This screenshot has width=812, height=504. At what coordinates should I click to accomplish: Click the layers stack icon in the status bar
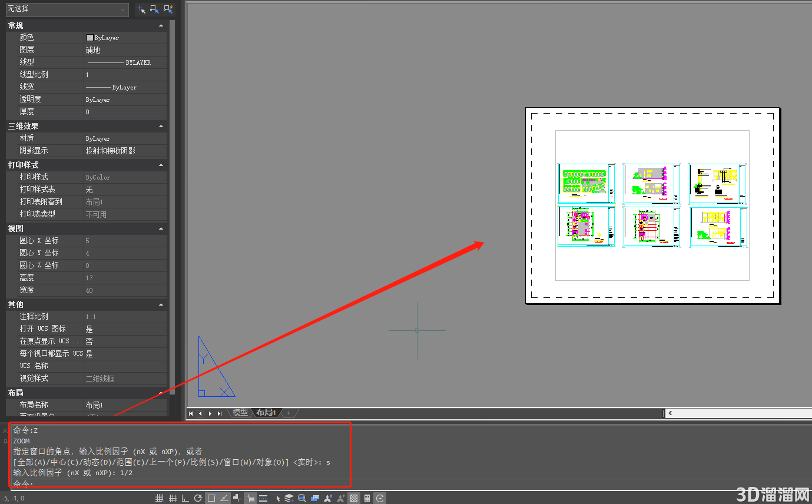pos(289,498)
